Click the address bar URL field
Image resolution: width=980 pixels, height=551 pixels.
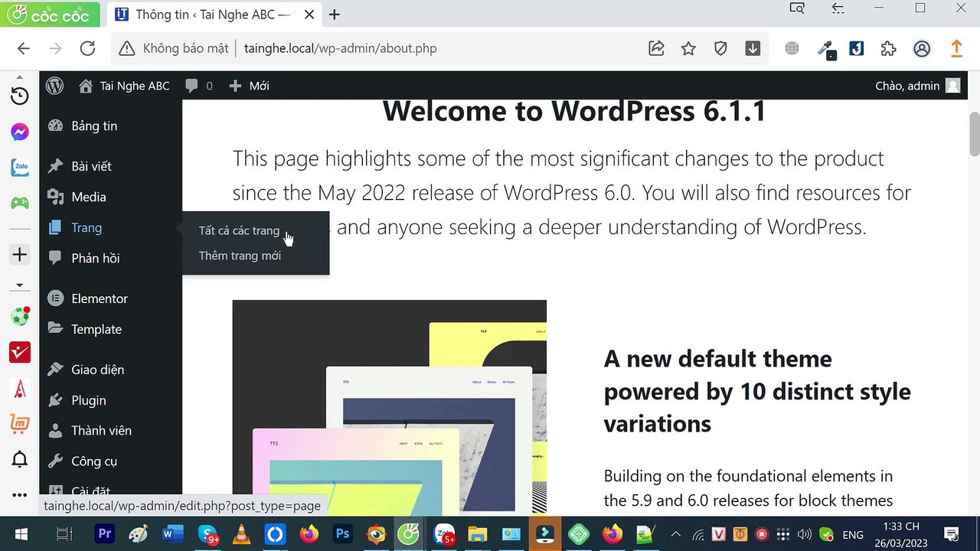click(x=440, y=48)
